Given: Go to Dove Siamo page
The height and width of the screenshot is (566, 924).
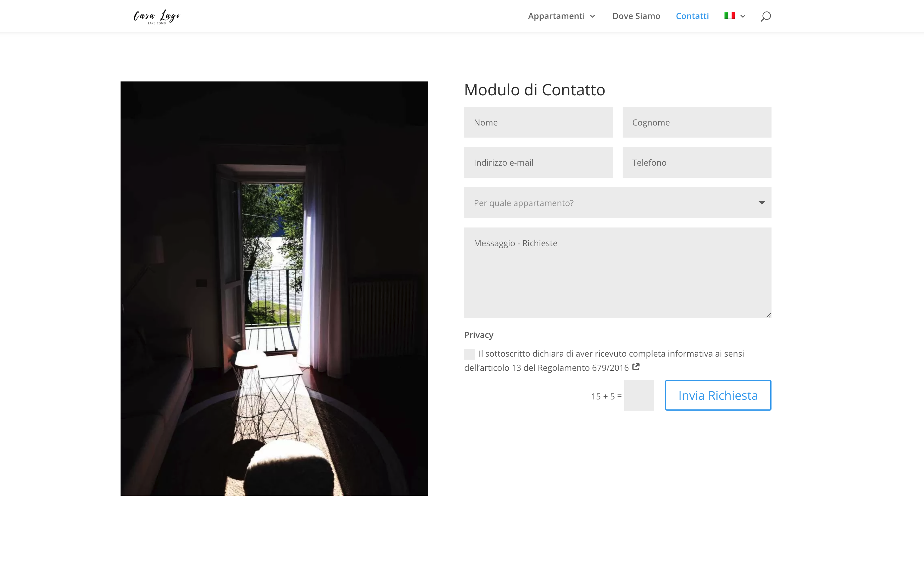Looking at the screenshot, I should [636, 16].
